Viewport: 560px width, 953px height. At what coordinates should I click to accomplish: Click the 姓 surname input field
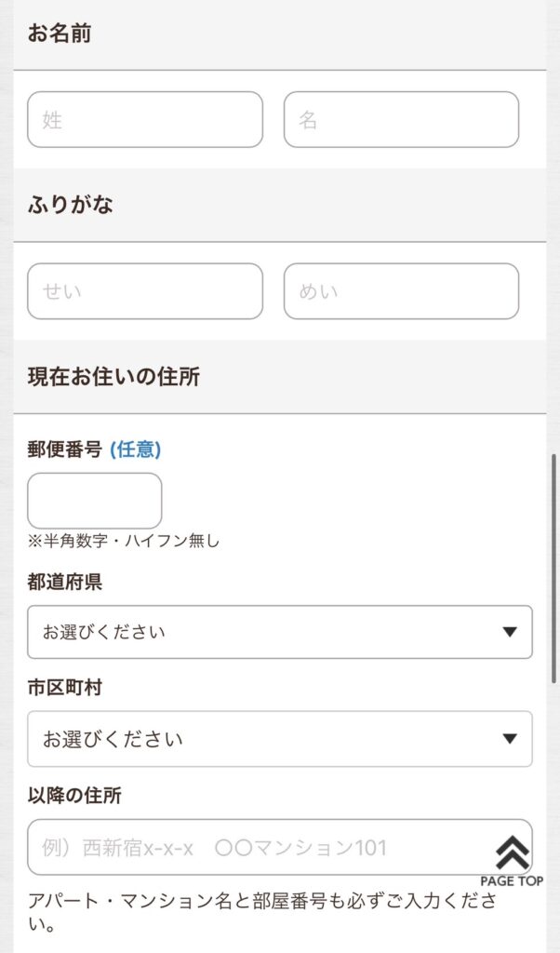click(144, 119)
